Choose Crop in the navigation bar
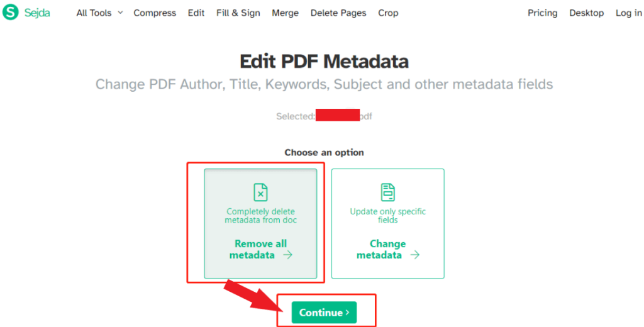The height and width of the screenshot is (327, 644). click(x=388, y=13)
